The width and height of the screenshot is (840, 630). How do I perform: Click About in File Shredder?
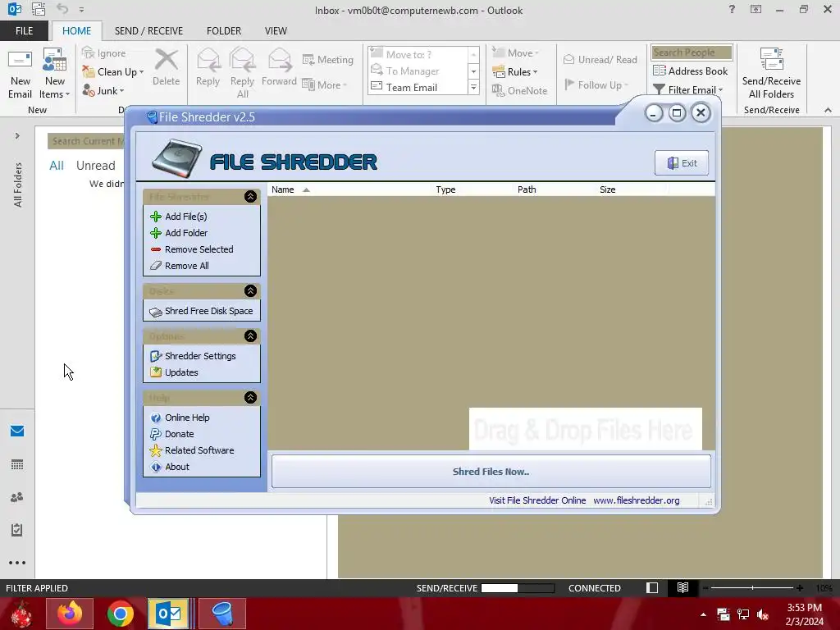tap(170, 467)
